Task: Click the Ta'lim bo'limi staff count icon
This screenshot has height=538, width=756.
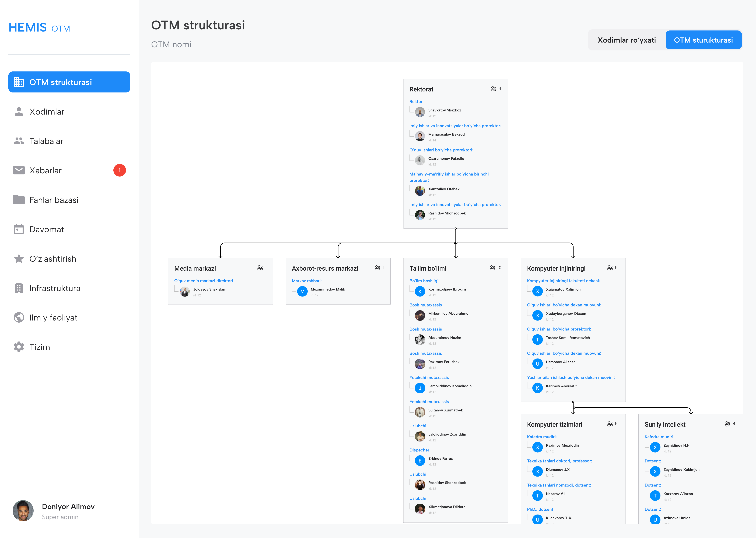Action: [x=492, y=268]
